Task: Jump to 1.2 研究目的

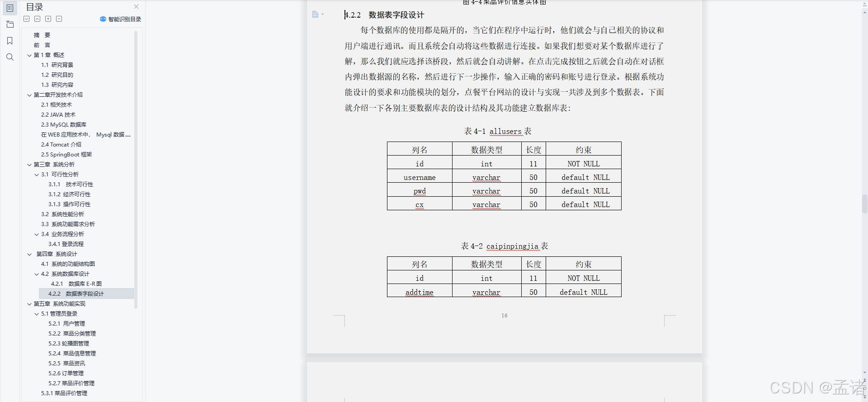Action: point(57,75)
